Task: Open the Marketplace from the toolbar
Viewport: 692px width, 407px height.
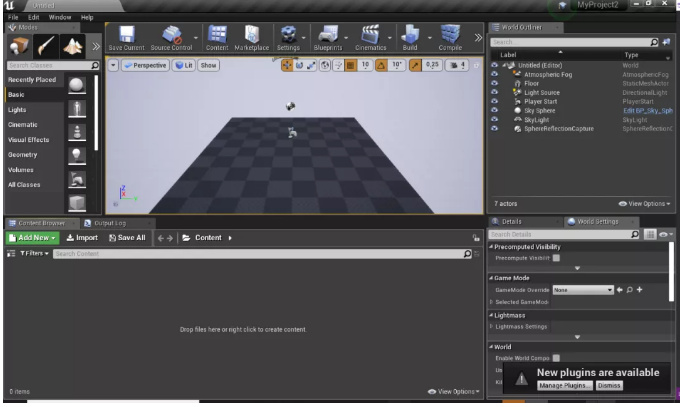Action: (x=251, y=35)
